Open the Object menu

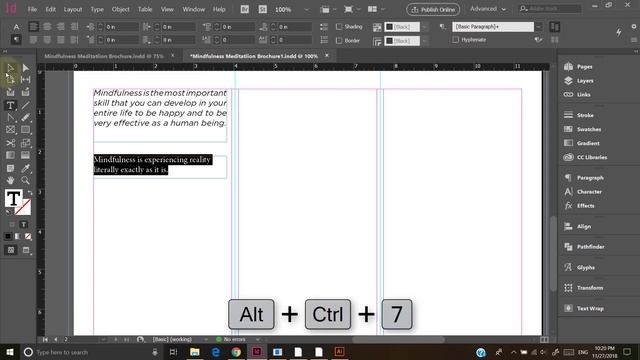pos(120,9)
